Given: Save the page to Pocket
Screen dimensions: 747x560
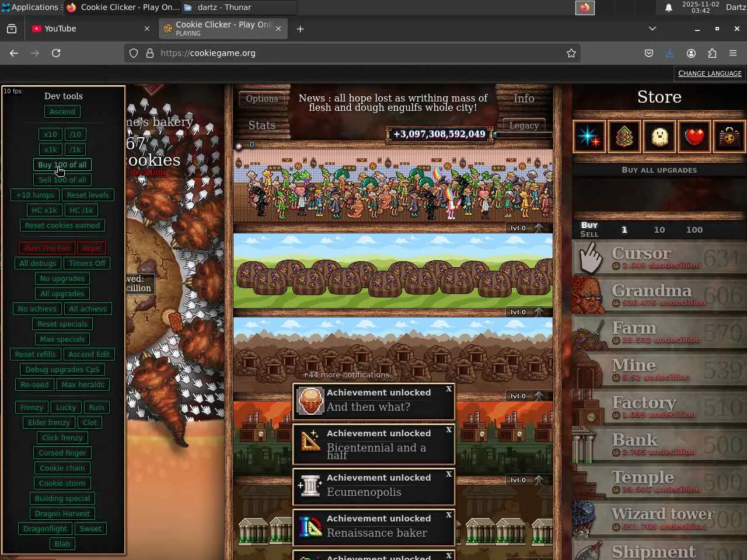Looking at the screenshot, I should (649, 53).
